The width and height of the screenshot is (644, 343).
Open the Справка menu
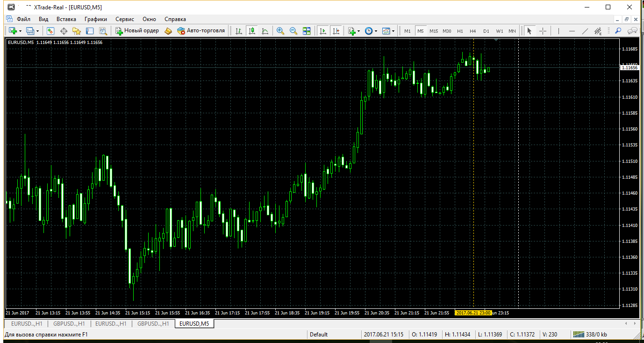[175, 19]
